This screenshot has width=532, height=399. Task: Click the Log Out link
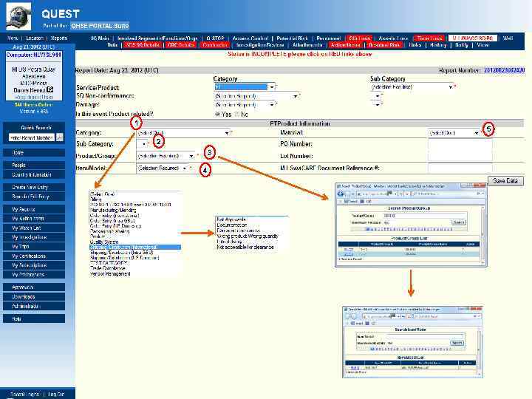point(55,395)
